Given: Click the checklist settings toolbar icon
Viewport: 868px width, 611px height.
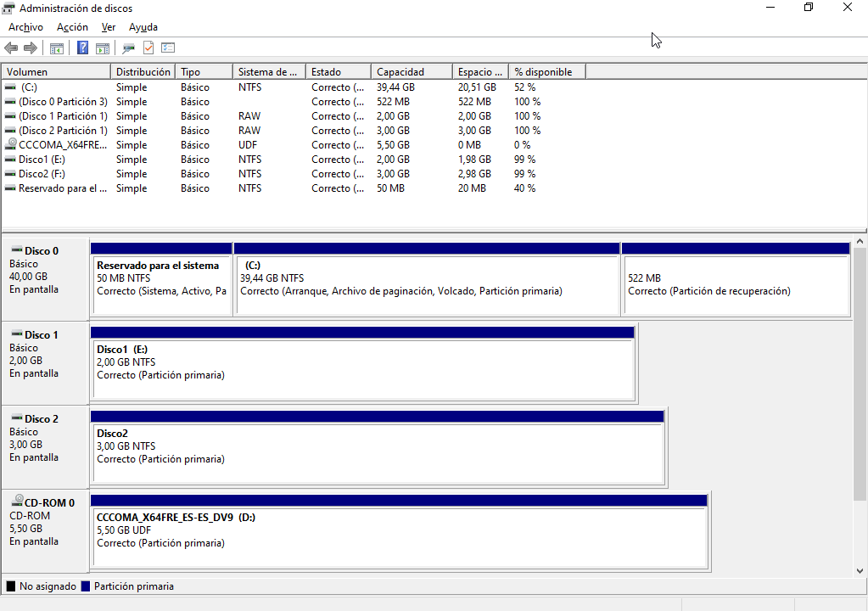Looking at the screenshot, I should pos(168,48).
